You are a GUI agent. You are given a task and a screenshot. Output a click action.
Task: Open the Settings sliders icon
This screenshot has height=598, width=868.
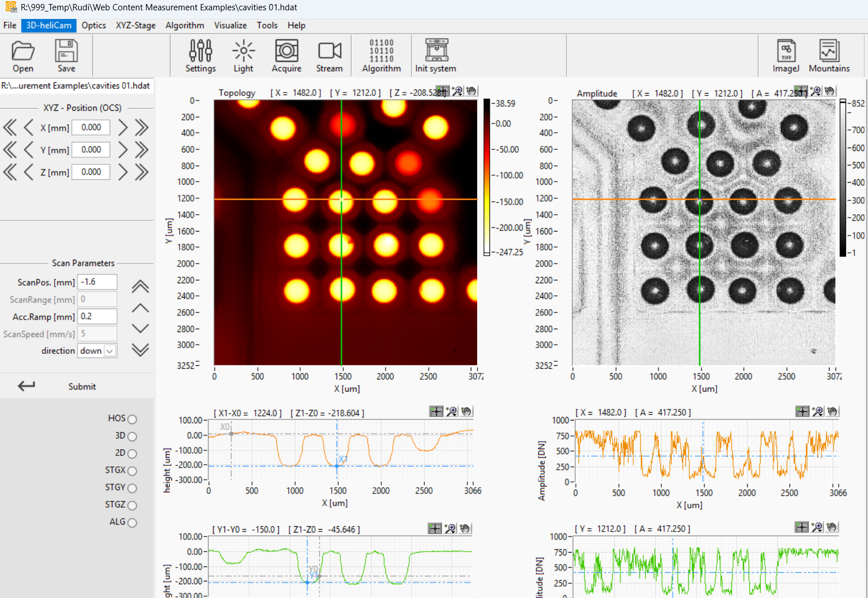(200, 52)
